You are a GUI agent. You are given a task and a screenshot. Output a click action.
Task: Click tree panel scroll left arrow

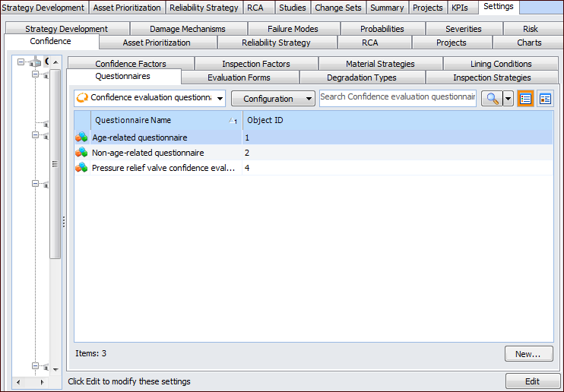[19, 382]
